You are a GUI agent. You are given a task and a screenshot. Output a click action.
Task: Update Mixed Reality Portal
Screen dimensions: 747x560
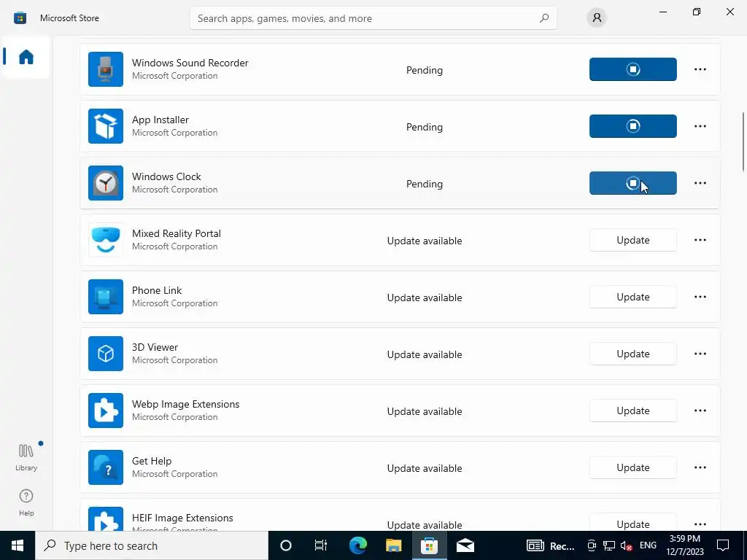632,240
